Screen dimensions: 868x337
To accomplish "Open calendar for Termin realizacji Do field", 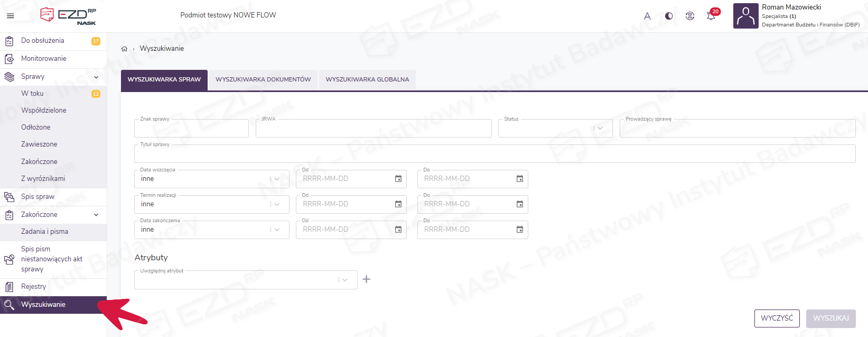I will click(519, 204).
